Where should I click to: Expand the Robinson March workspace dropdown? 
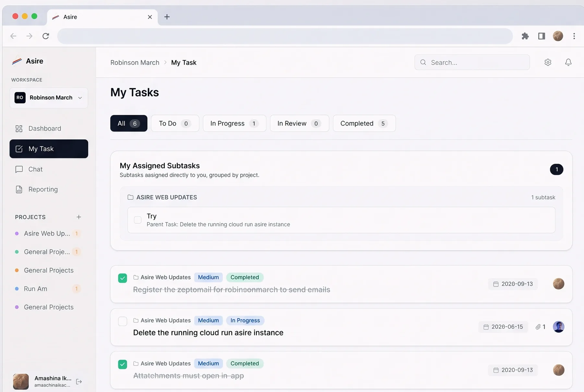pyautogui.click(x=49, y=98)
